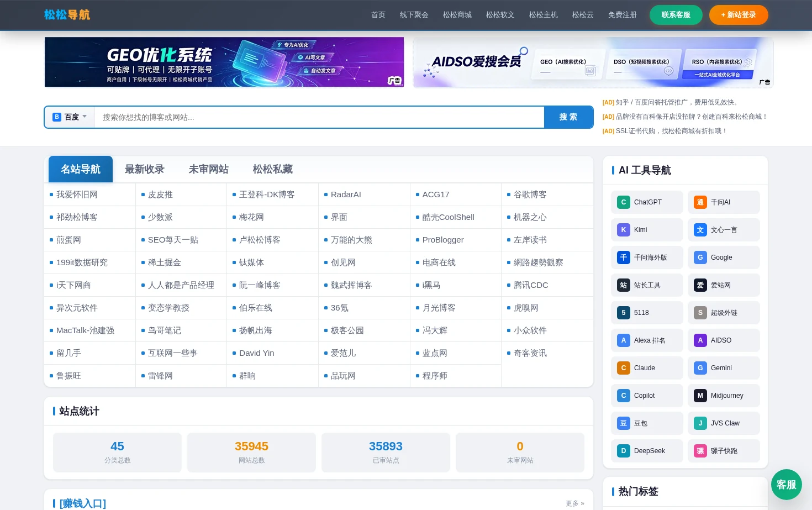Viewport: 812px width, 510px height.
Task: Click the 搜索 search button
Action: coord(568,117)
